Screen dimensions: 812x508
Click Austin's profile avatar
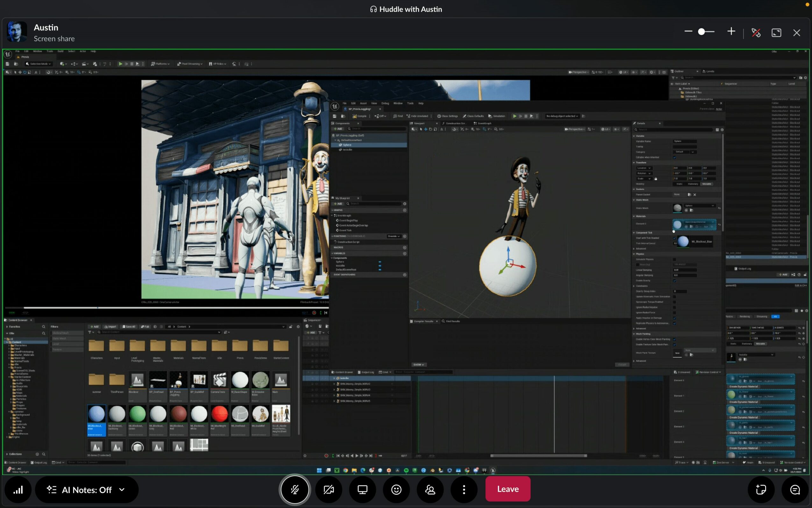point(17,32)
